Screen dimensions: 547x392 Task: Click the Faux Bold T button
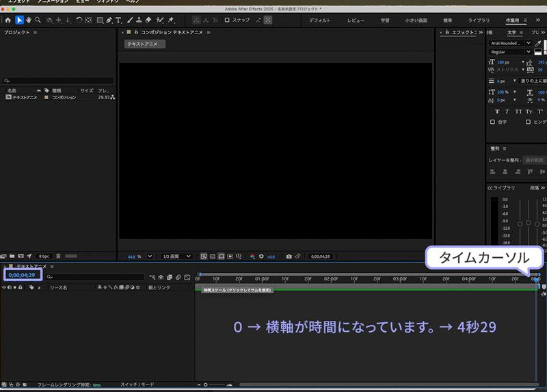coord(497,112)
